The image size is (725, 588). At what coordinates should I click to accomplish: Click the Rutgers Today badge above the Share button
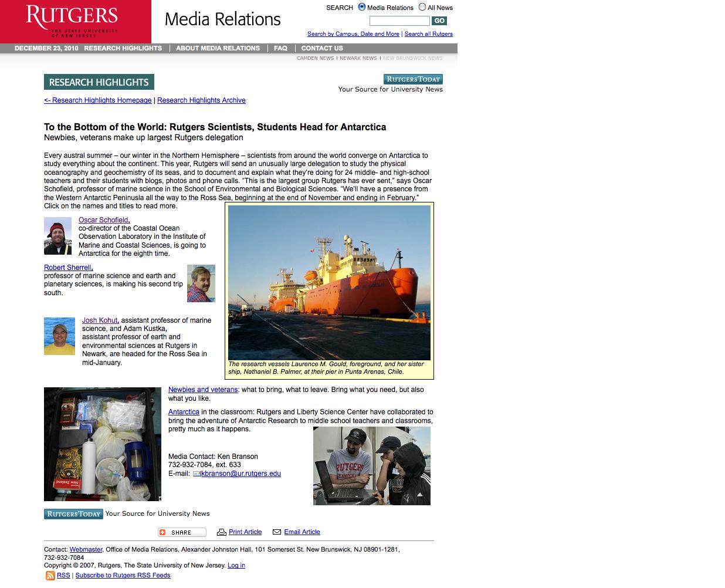tap(73, 514)
